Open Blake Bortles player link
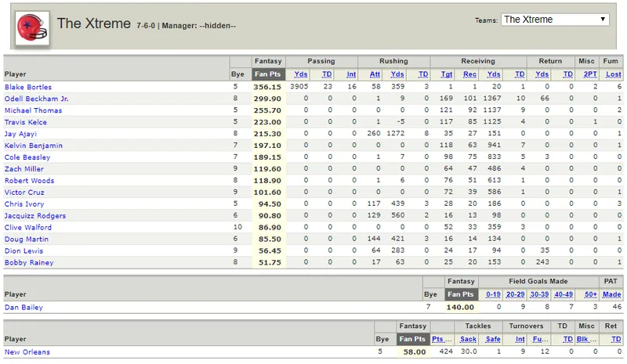 pyautogui.click(x=28, y=87)
